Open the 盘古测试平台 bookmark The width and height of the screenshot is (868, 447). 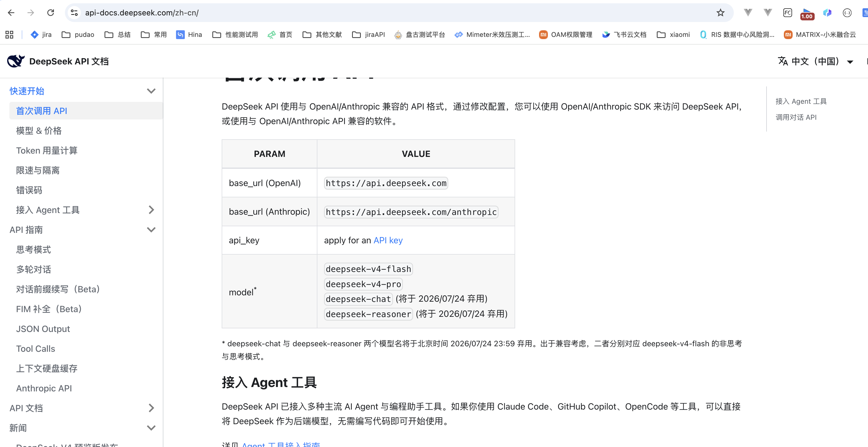point(420,34)
